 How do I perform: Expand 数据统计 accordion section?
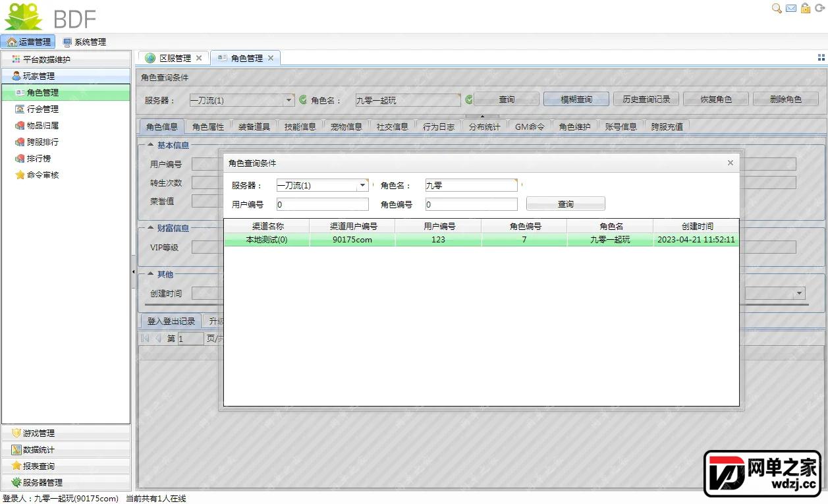click(66, 449)
